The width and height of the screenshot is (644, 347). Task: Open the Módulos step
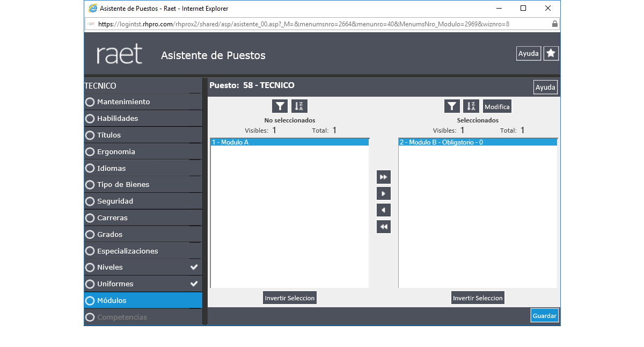(143, 301)
